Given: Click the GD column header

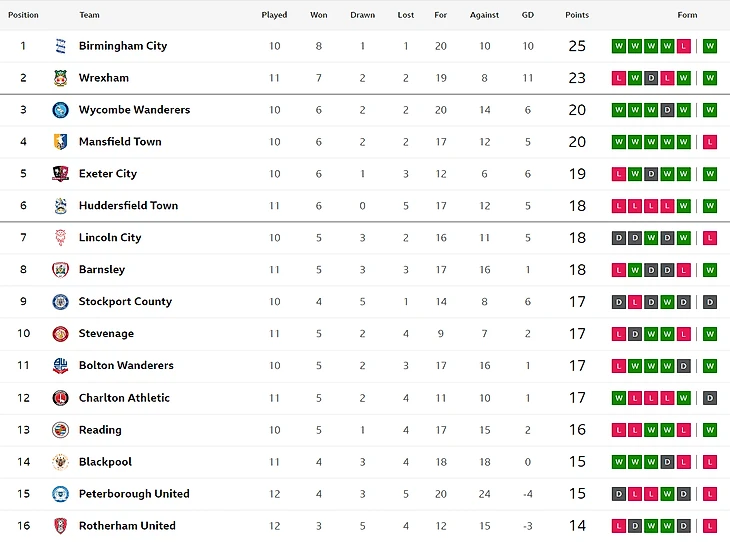Looking at the screenshot, I should 528,15.
